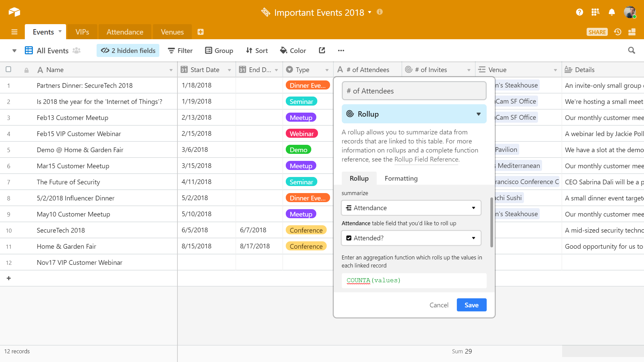Screen dimensions: 644x362
Task: Click the field name input box
Action: (x=414, y=91)
